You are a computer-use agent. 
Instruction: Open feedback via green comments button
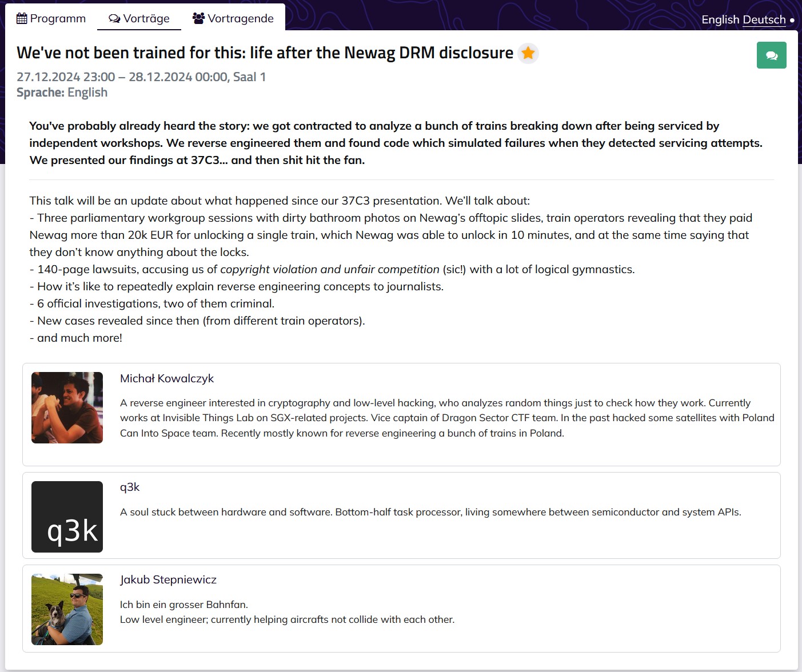coord(771,55)
